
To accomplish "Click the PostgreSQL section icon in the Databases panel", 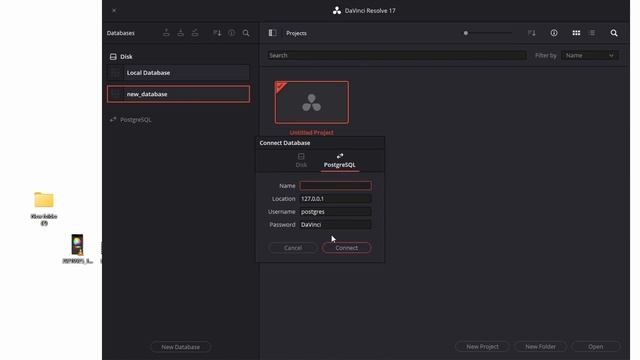I will click(x=113, y=120).
